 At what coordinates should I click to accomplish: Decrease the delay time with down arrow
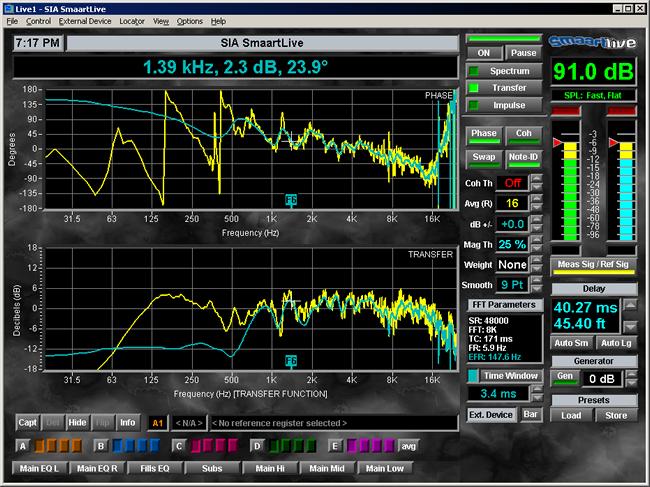[x=630, y=327]
